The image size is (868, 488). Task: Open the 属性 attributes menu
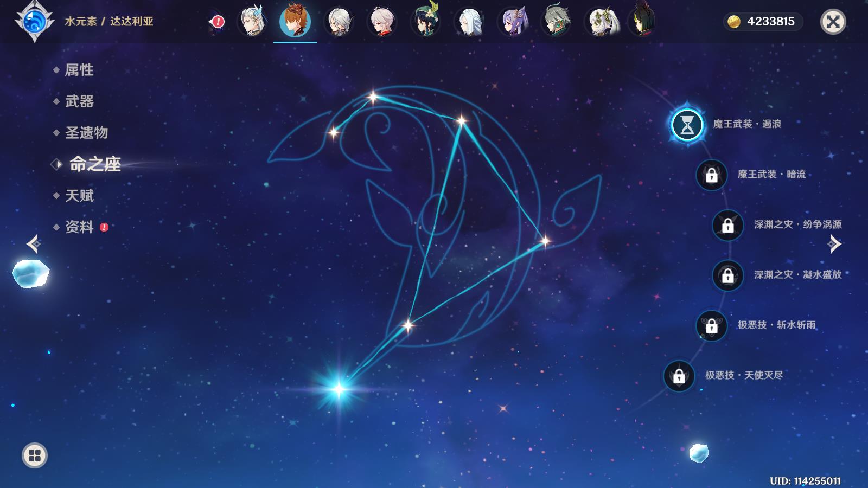tap(79, 70)
